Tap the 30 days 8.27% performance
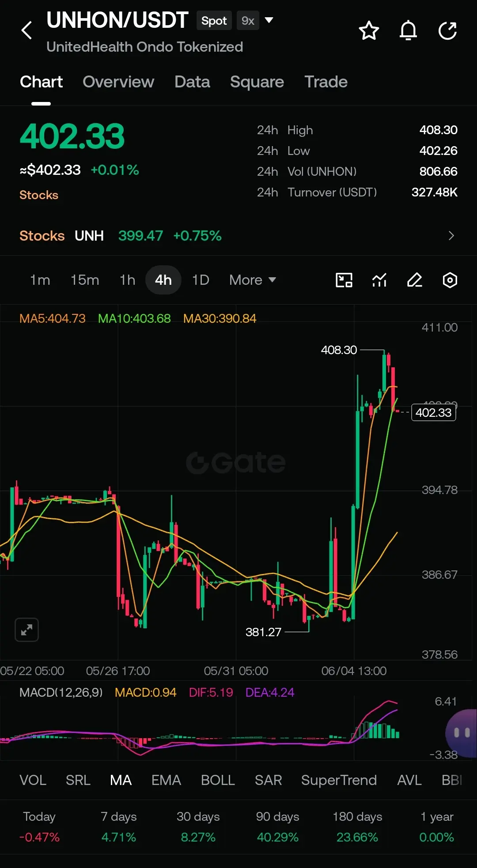Screen dimensions: 477x868 [198, 827]
